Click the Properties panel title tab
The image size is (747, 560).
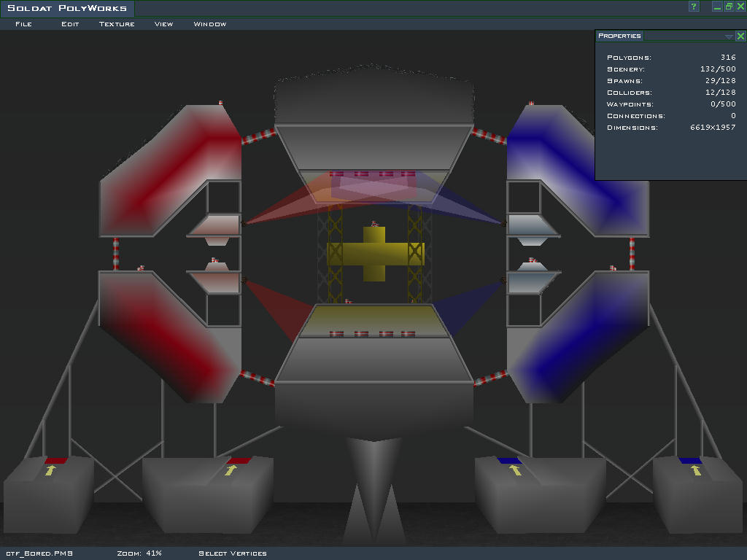(619, 36)
